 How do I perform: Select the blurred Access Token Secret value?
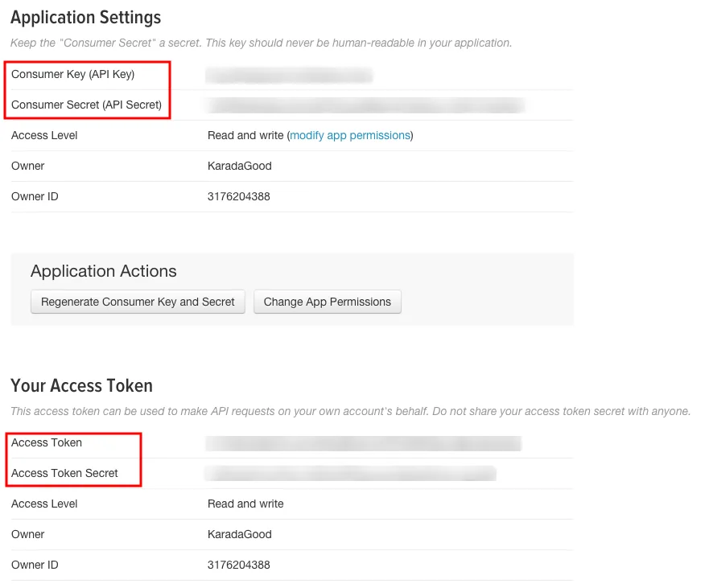[351, 473]
